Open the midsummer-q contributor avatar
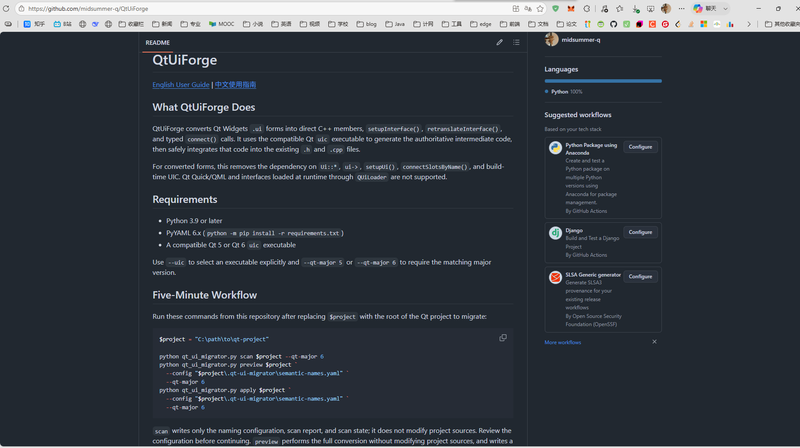The image size is (800, 448). (552, 39)
